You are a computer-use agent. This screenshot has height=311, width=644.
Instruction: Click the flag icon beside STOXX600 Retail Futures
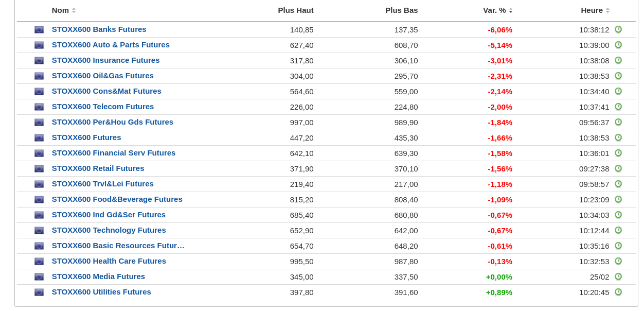39,169
